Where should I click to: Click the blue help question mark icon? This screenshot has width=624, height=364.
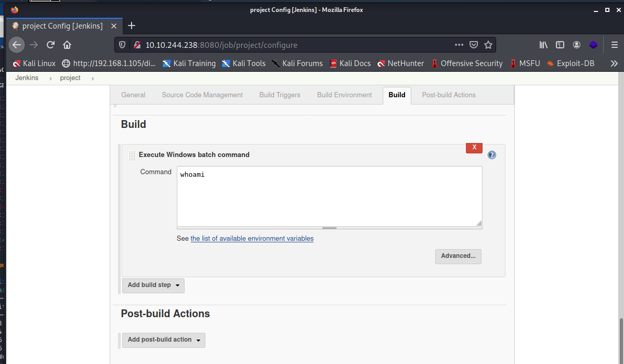491,155
